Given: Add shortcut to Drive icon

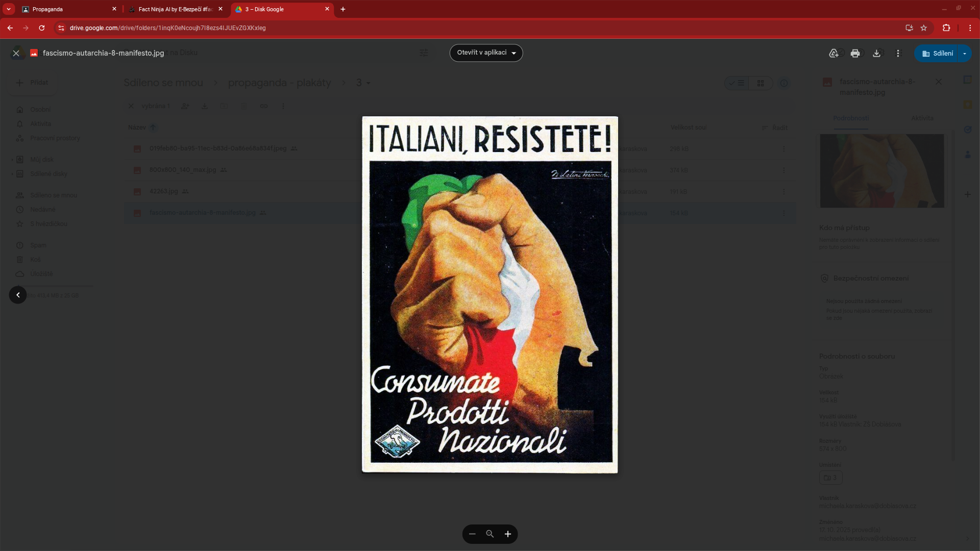Looking at the screenshot, I should pyautogui.click(x=834, y=53).
